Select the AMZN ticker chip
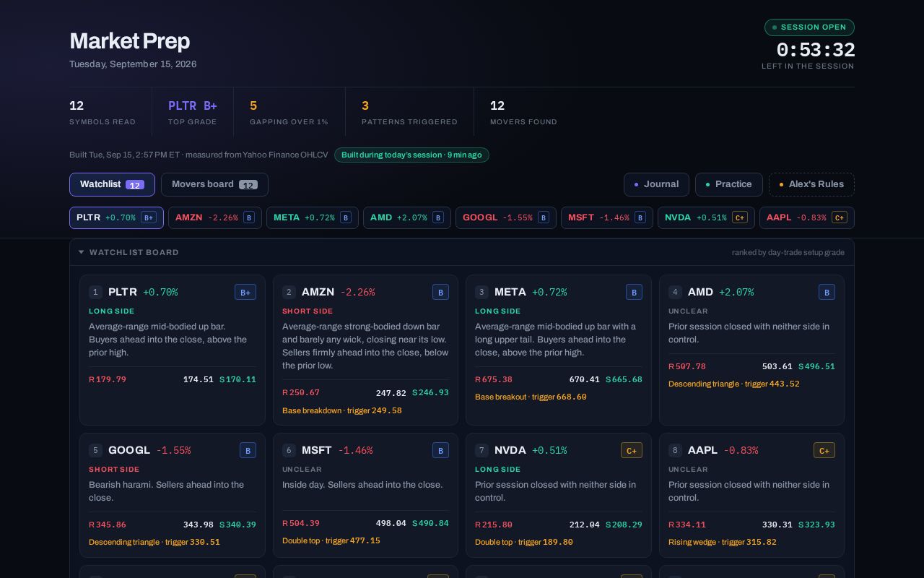 215,217
